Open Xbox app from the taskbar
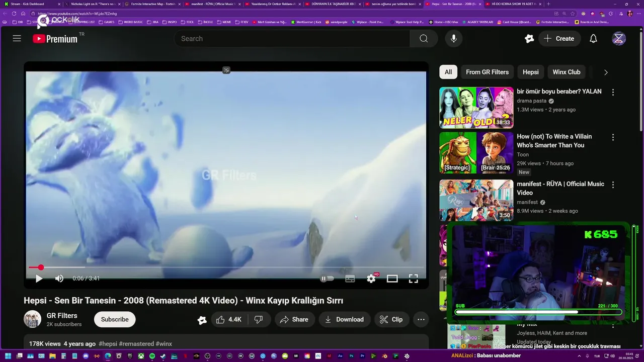644x362 pixels. [x=141, y=356]
